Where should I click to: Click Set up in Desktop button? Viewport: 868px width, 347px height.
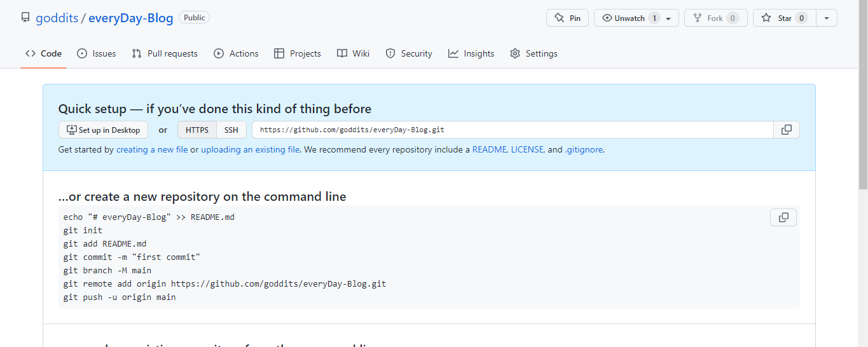103,130
